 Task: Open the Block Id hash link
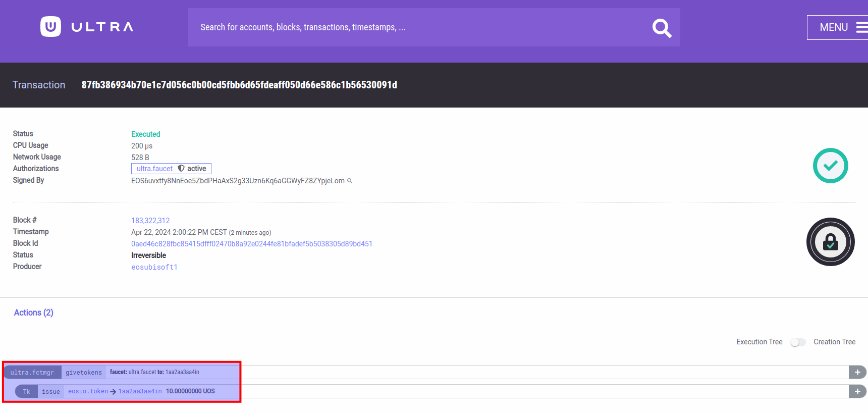tap(252, 244)
